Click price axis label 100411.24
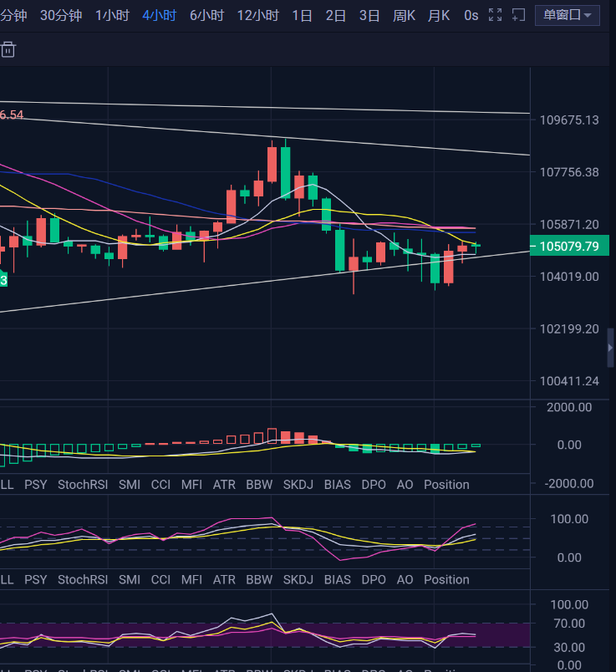Viewport: 616px width, 672px height. click(569, 381)
